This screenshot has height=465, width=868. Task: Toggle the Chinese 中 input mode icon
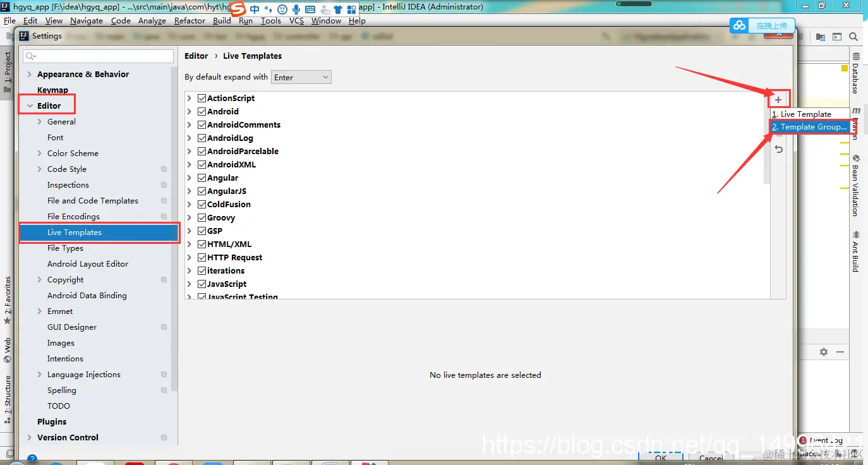click(x=255, y=9)
